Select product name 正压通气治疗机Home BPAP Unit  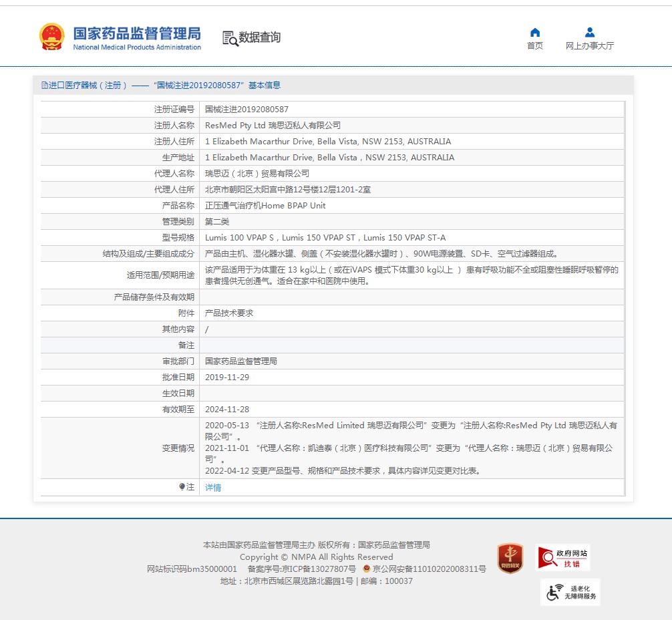(265, 205)
